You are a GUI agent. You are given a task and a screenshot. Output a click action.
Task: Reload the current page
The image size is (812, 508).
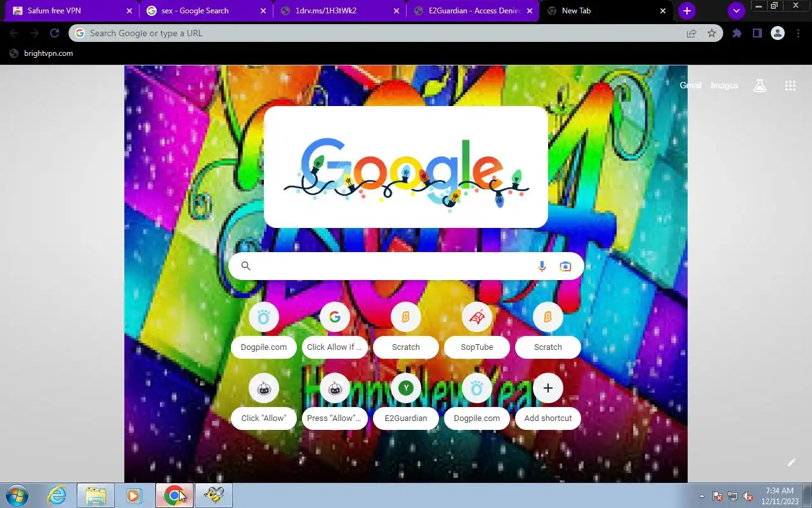pos(55,33)
